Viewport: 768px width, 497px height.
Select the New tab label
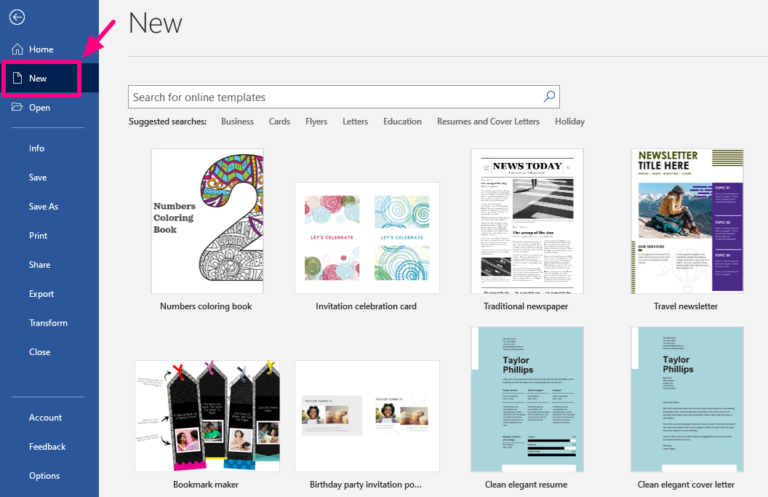38,78
